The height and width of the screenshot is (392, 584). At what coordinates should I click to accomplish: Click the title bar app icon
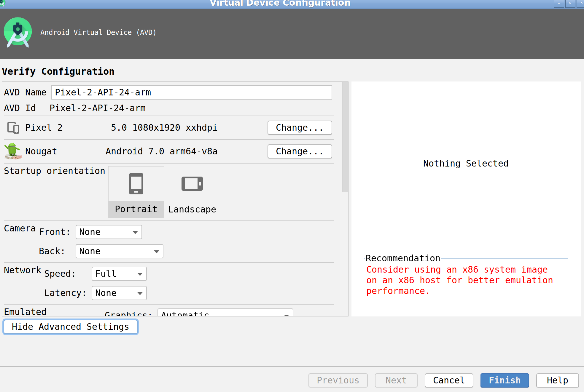point(2,3)
